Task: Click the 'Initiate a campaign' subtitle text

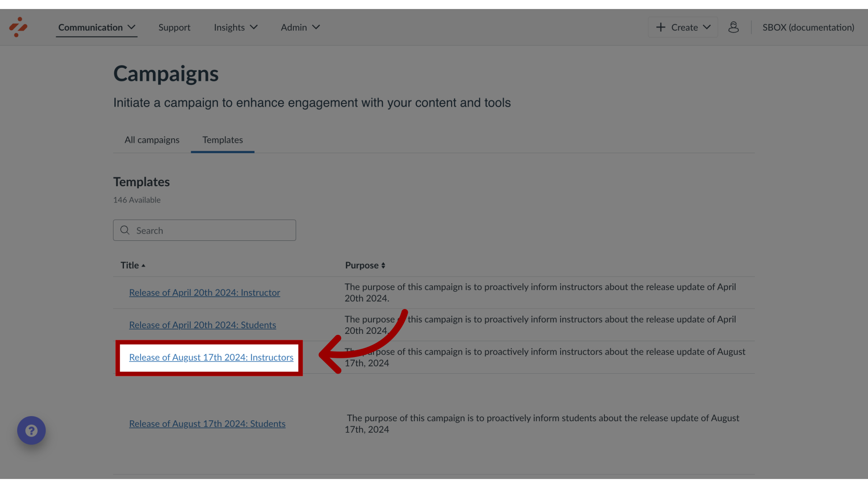Action: [x=312, y=103]
